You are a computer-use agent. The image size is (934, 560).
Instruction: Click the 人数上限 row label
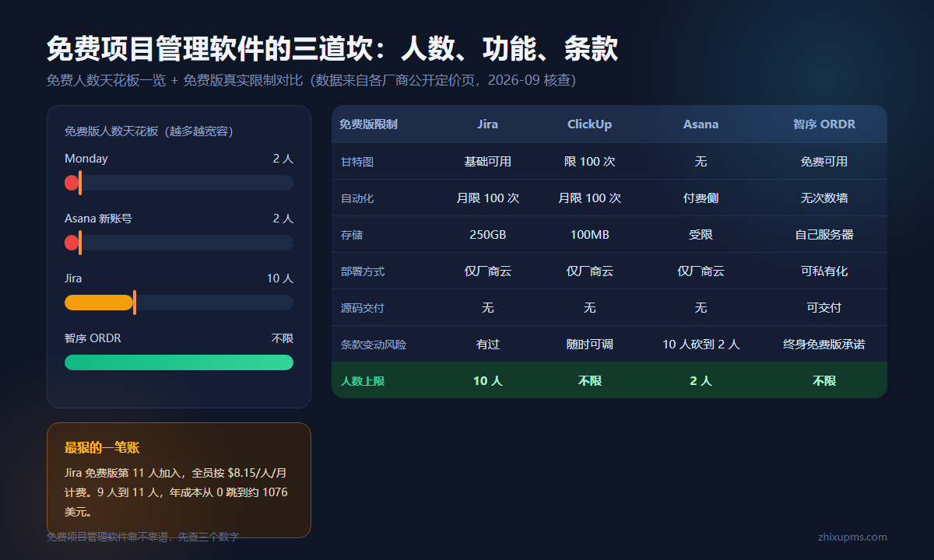363,381
